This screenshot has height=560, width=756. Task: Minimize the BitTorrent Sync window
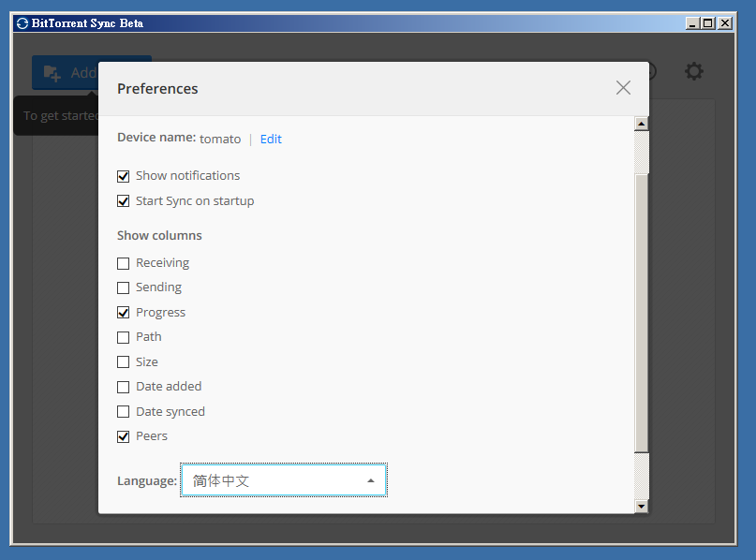pyautogui.click(x=692, y=23)
